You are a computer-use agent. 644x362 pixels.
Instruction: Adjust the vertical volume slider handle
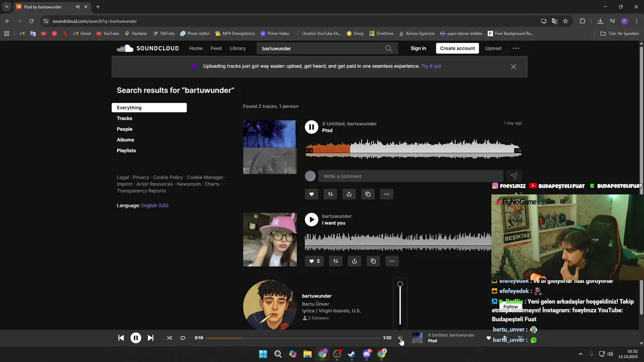400,284
